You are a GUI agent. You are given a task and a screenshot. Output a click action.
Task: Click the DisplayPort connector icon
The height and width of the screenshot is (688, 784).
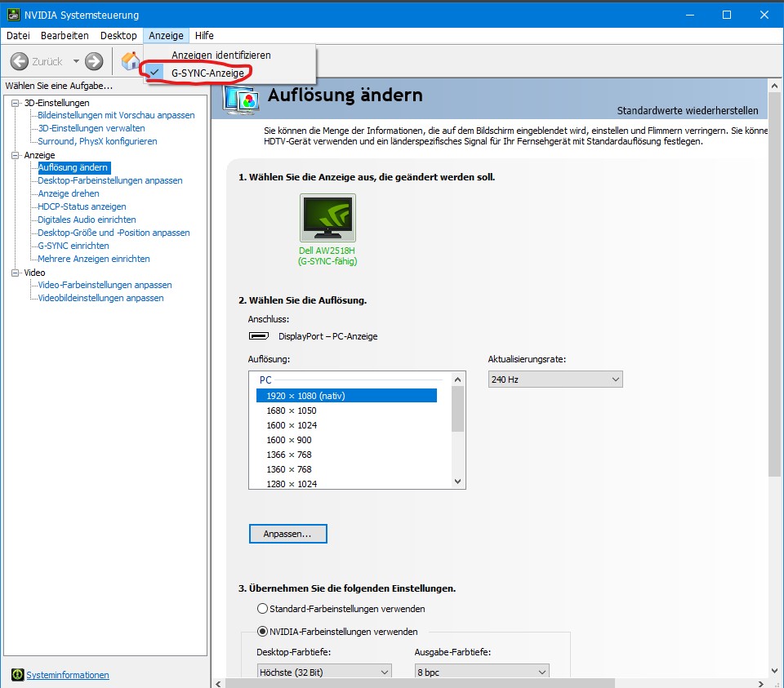click(259, 335)
